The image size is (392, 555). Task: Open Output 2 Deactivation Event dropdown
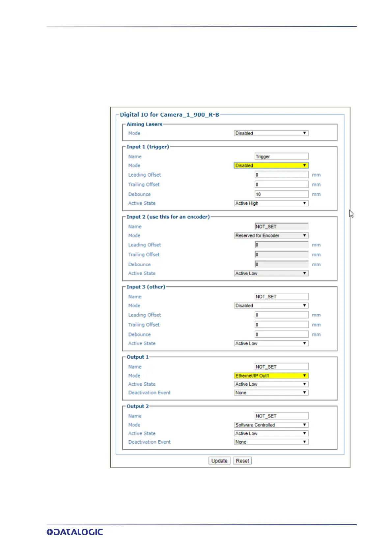[271, 442]
